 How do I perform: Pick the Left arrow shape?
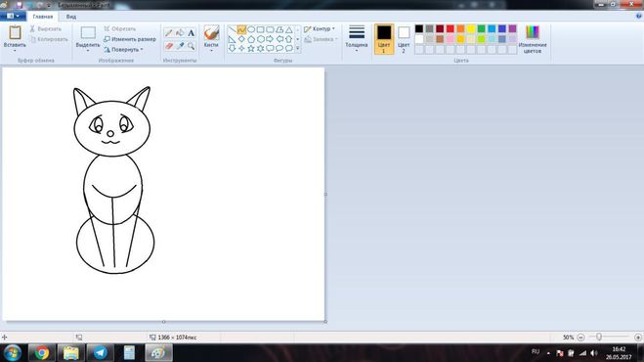point(279,39)
